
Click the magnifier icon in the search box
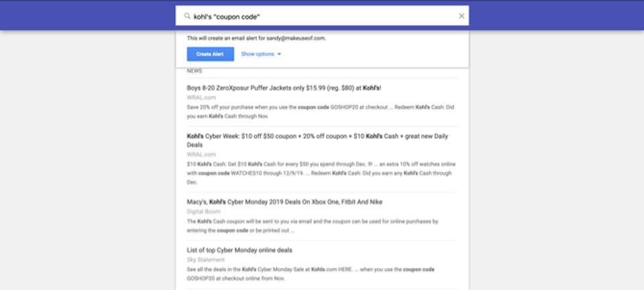click(187, 16)
